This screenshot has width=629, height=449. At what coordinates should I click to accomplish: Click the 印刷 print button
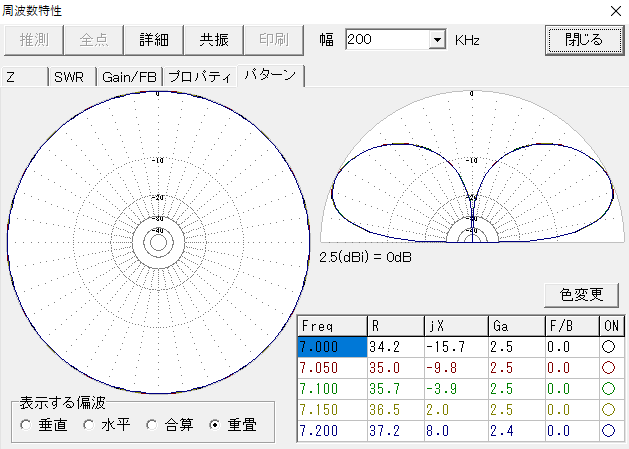pos(274,40)
